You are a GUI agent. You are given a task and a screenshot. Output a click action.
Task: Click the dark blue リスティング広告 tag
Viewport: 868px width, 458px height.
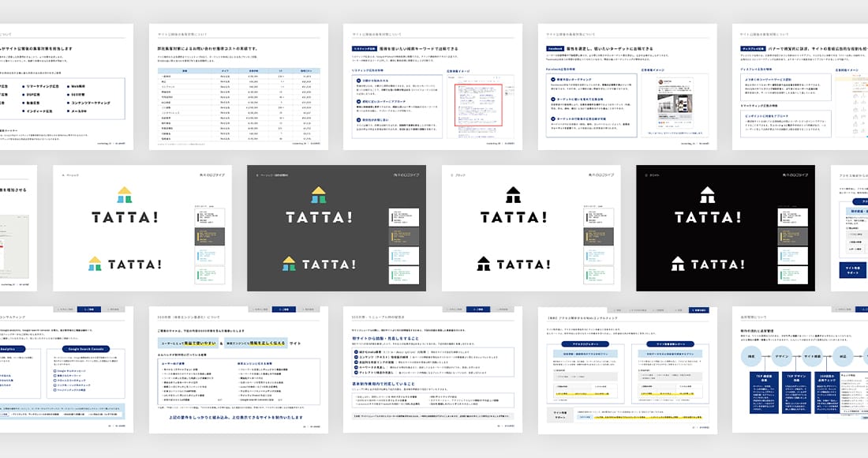[365, 49]
